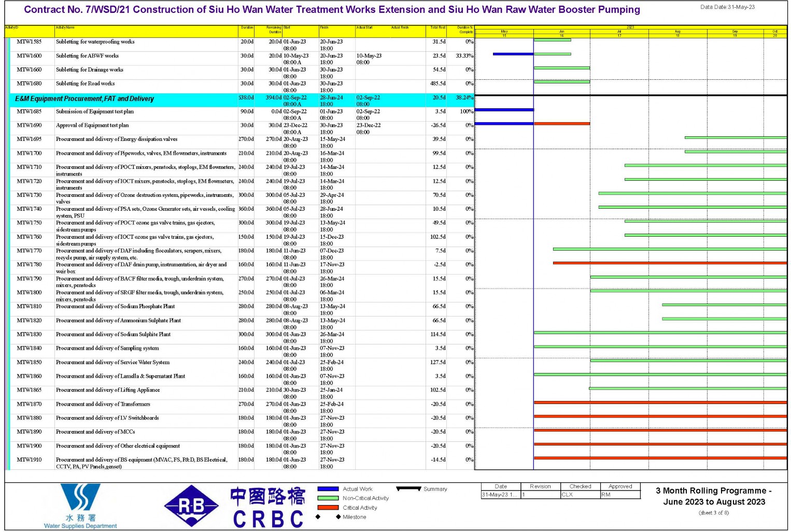Click activity ID MTW1585
791x532 pixels.
click(x=29, y=42)
